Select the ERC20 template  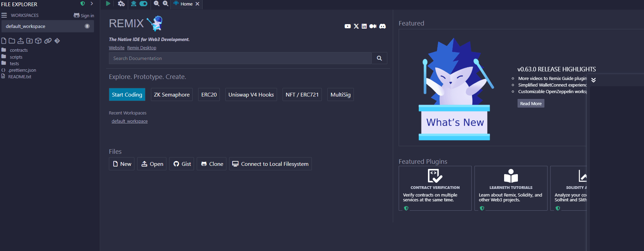coord(209,94)
